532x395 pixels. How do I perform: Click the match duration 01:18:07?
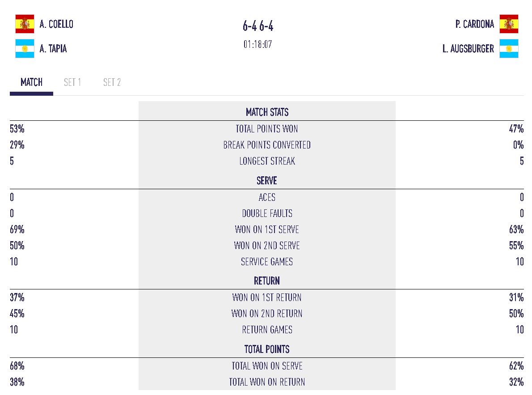point(258,45)
